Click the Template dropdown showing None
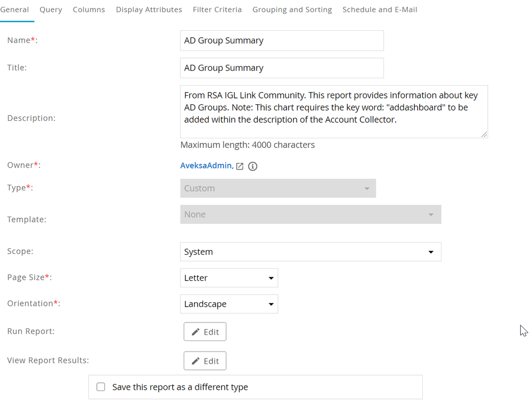532x407 pixels. pos(310,214)
